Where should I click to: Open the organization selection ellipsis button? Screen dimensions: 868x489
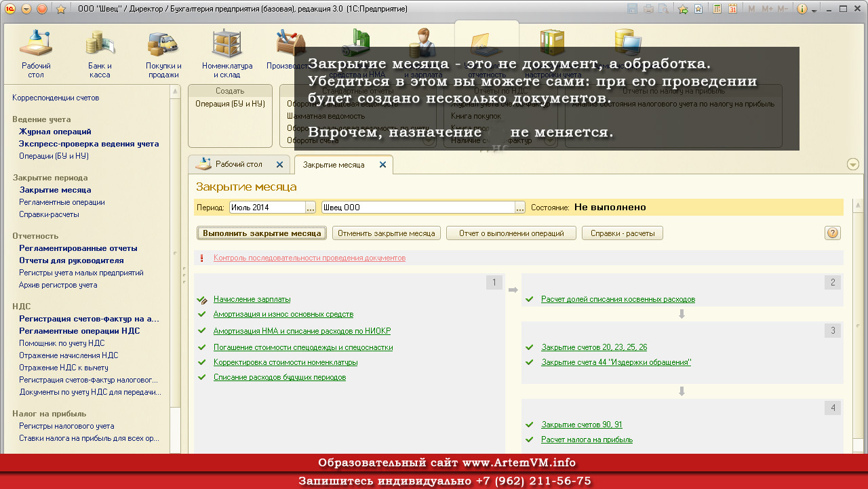click(x=521, y=208)
